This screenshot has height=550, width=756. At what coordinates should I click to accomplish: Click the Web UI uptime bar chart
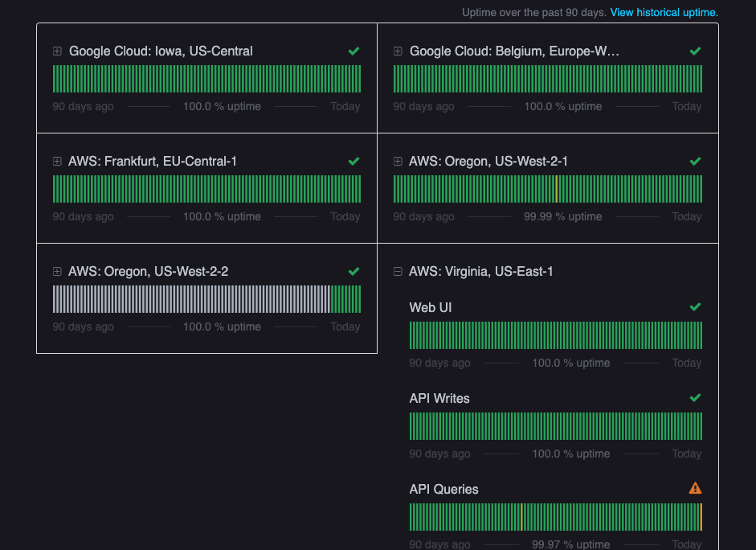click(x=556, y=335)
